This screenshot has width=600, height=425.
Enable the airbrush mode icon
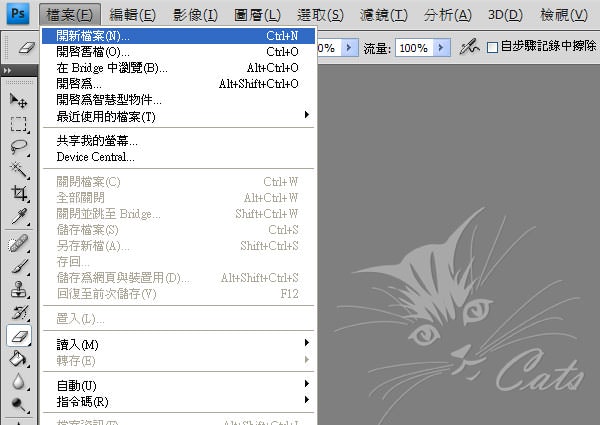pyautogui.click(x=468, y=48)
